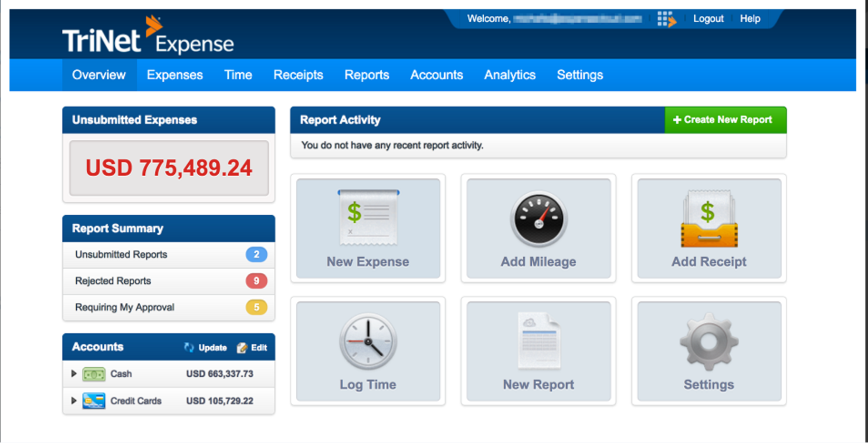The width and height of the screenshot is (868, 443).
Task: Open the Help link
Action: click(x=750, y=19)
